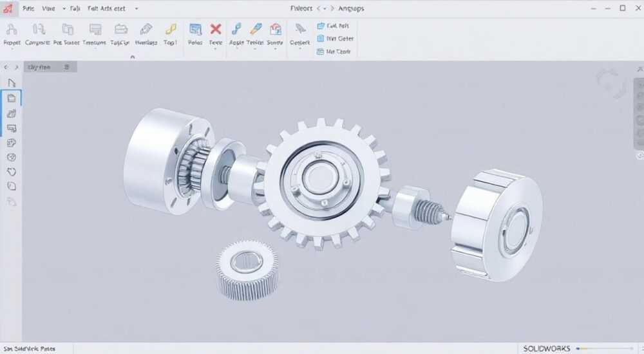
Task: Click the list icon on the document tab
Action: [x=67, y=67]
